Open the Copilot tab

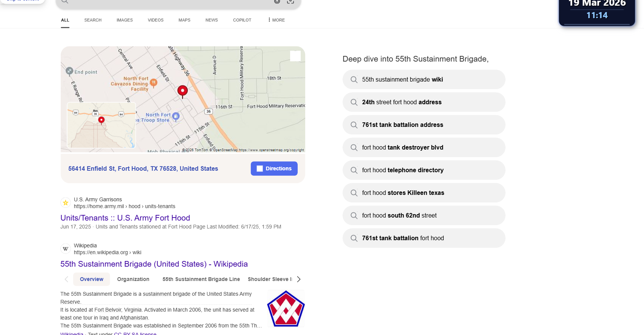pos(242,20)
